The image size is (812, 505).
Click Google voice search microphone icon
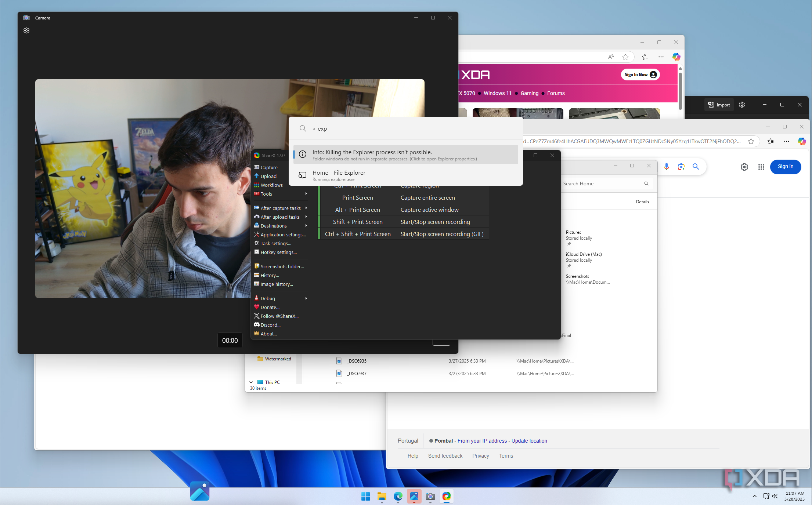tap(666, 167)
